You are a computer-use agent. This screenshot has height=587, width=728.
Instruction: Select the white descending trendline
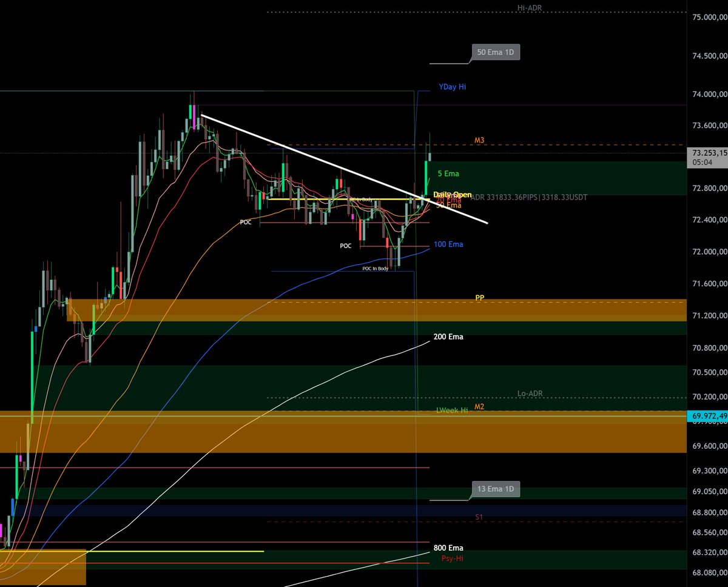345,169
